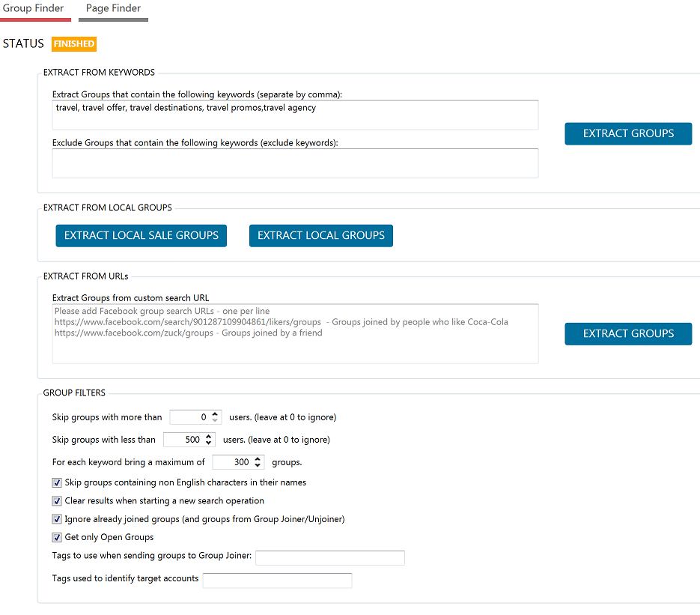
Task: Click the Extract Local Groups button
Action: click(320, 235)
